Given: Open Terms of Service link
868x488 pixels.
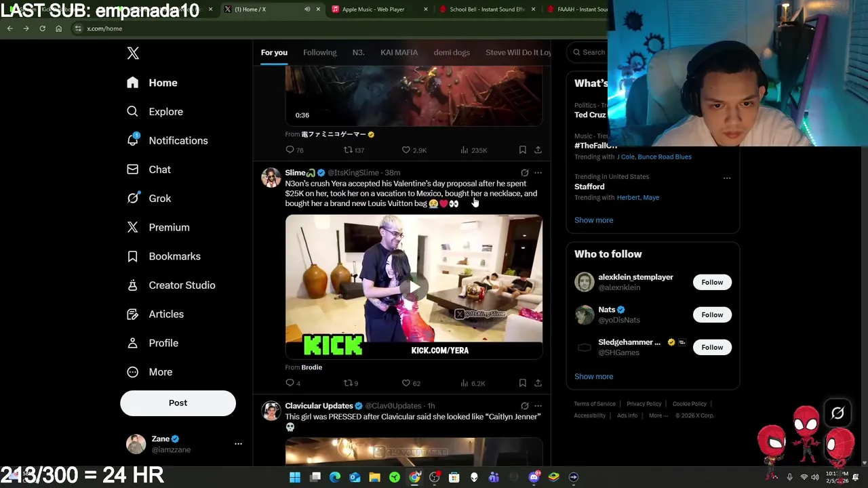Looking at the screenshot, I should (595, 404).
